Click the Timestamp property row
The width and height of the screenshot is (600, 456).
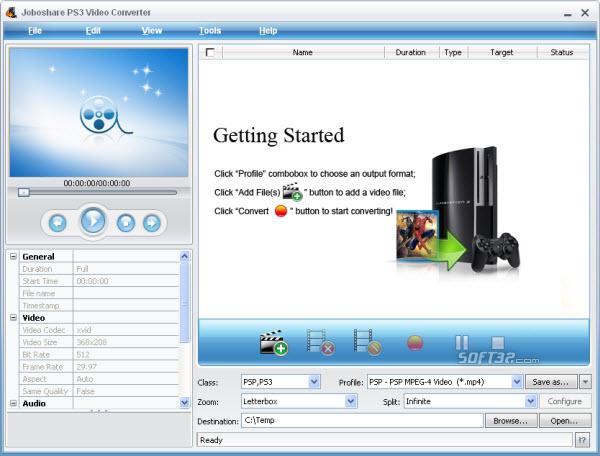(99, 305)
